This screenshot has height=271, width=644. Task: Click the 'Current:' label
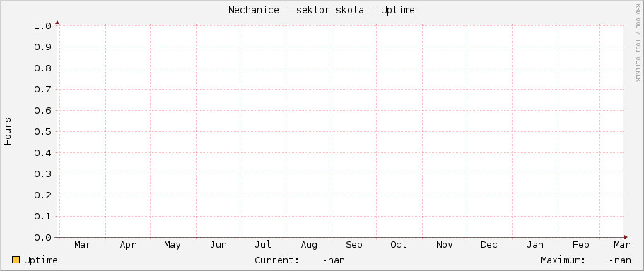pos(277,260)
